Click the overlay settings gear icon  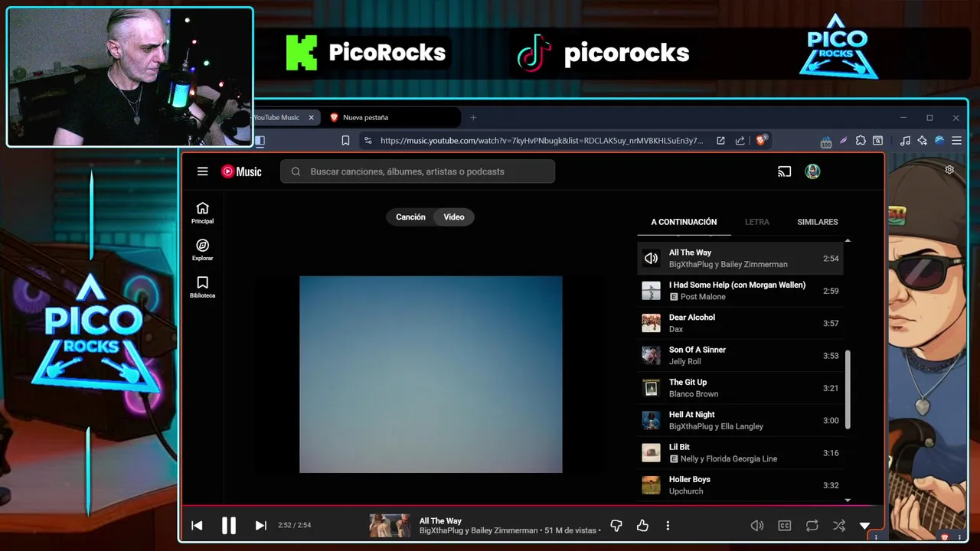[x=949, y=170]
